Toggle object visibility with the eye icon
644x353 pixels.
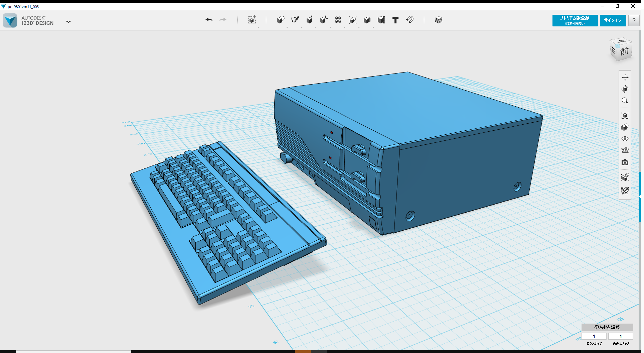[625, 139]
